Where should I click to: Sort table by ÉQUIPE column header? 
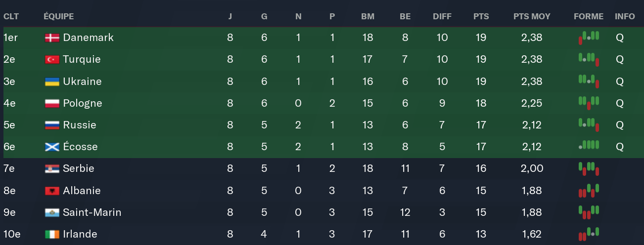(58, 16)
